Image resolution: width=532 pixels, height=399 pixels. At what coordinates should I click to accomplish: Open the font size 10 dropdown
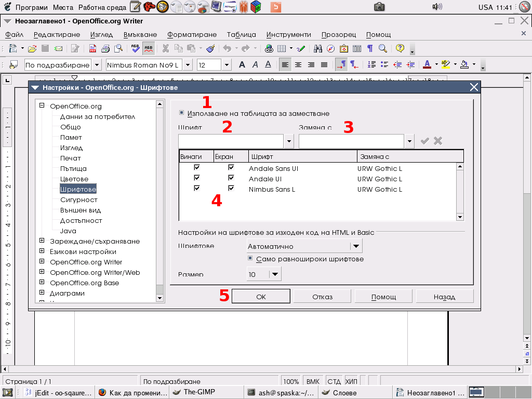click(275, 274)
